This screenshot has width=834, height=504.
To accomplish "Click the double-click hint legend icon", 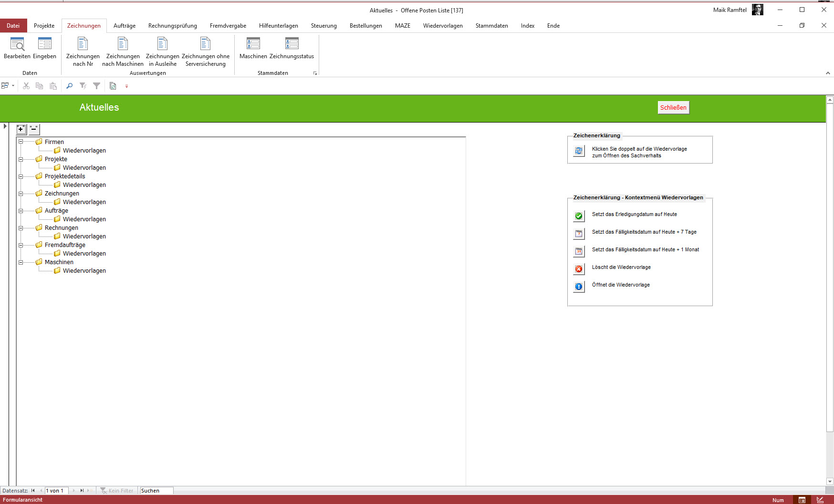I will [x=579, y=151].
